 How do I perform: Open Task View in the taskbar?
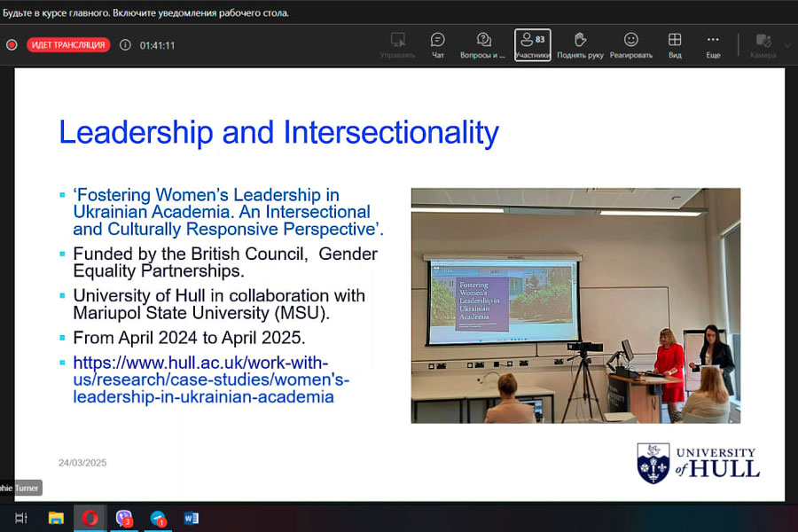click(x=21, y=518)
